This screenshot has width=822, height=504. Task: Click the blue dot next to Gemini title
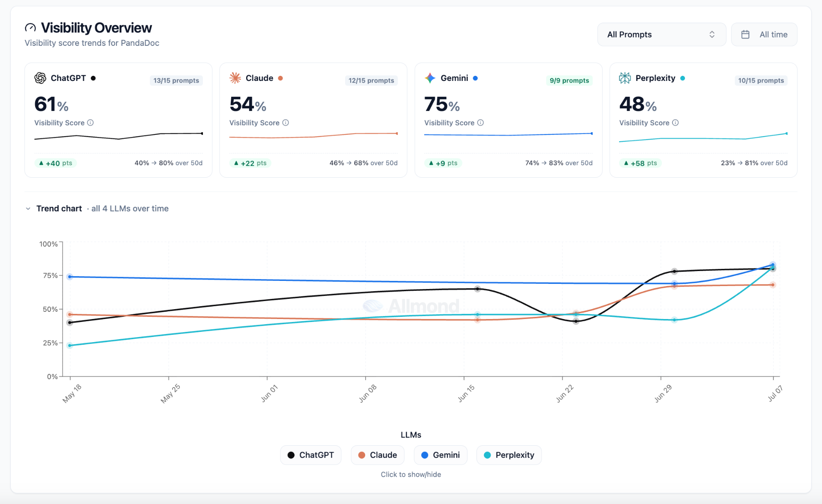(475, 78)
